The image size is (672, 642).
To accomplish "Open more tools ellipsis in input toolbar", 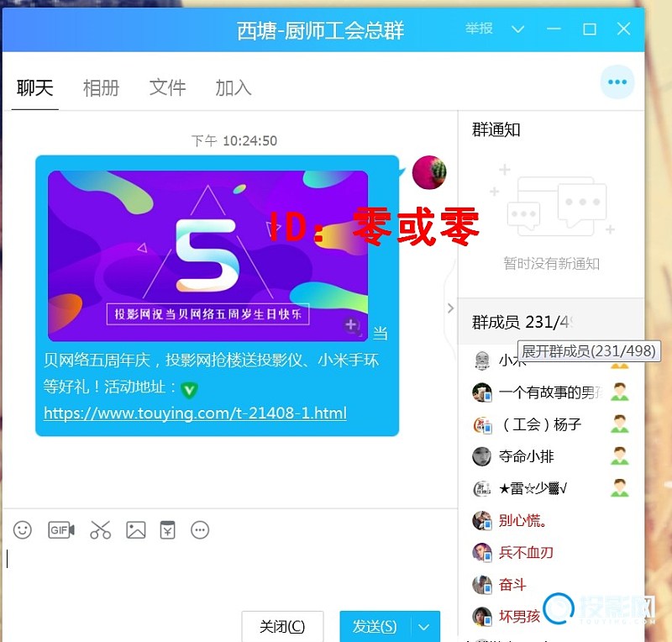I will 200,530.
